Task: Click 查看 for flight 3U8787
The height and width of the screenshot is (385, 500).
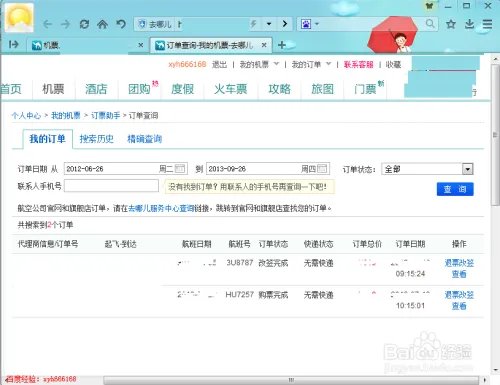Action: (x=459, y=274)
